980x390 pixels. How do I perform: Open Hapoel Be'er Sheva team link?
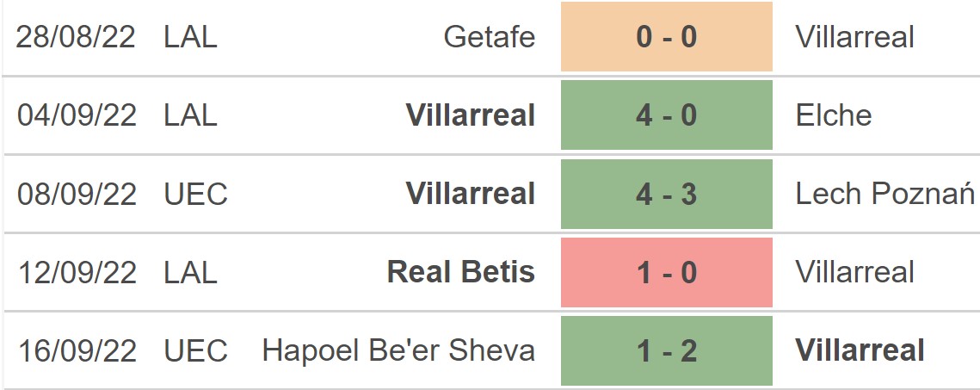tap(398, 351)
